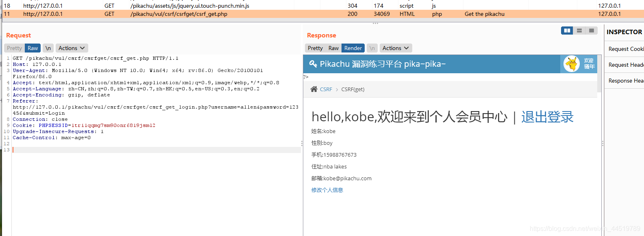Click the splitter handle between Request and Response
The width and height of the screenshot is (644, 236).
302,143
